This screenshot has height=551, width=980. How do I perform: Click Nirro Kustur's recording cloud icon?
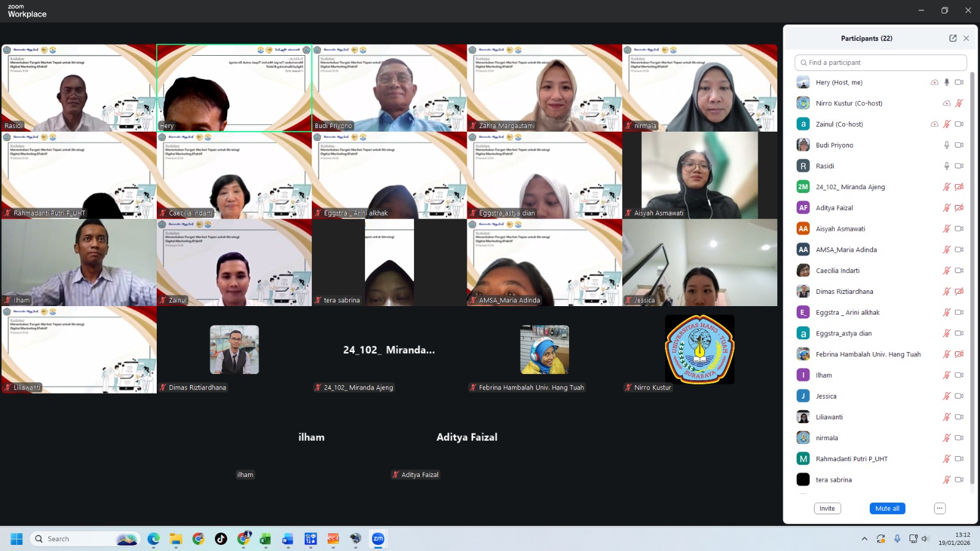pyautogui.click(x=946, y=103)
